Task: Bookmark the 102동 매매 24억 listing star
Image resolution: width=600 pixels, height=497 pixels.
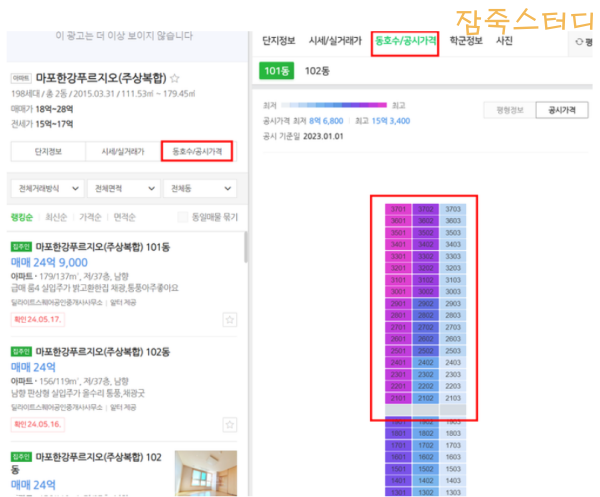Action: (x=230, y=424)
